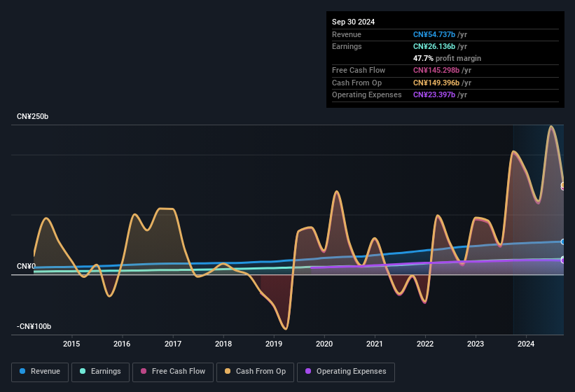The height and width of the screenshot is (392, 575).
Task: Toggle the Free Cash Flow legend series
Action: pyautogui.click(x=173, y=372)
